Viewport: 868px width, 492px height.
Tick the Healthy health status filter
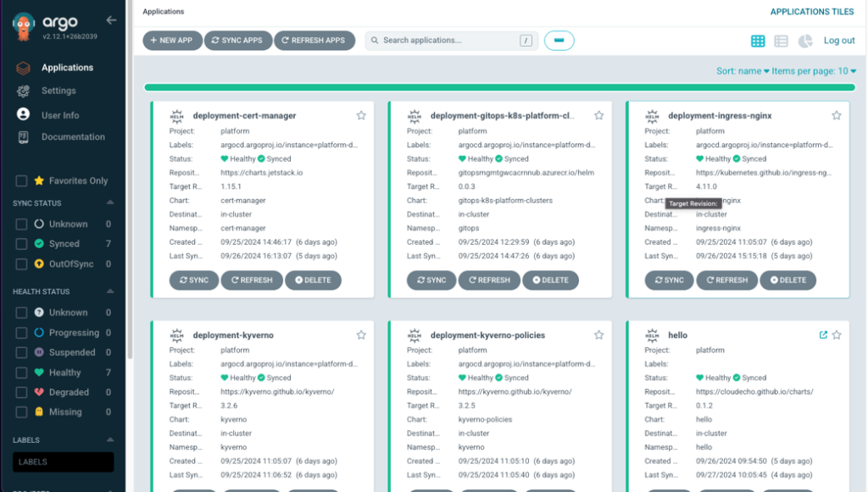click(21, 373)
